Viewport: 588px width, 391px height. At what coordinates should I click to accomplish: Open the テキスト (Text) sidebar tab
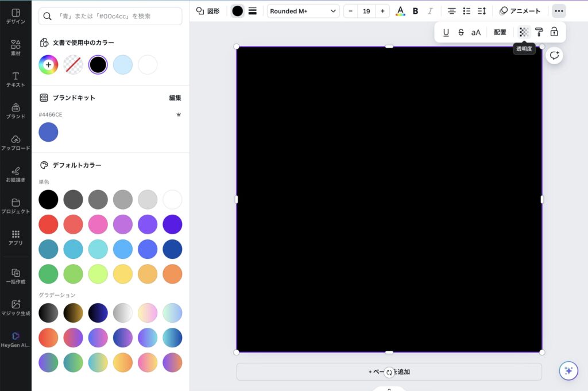coord(16,79)
